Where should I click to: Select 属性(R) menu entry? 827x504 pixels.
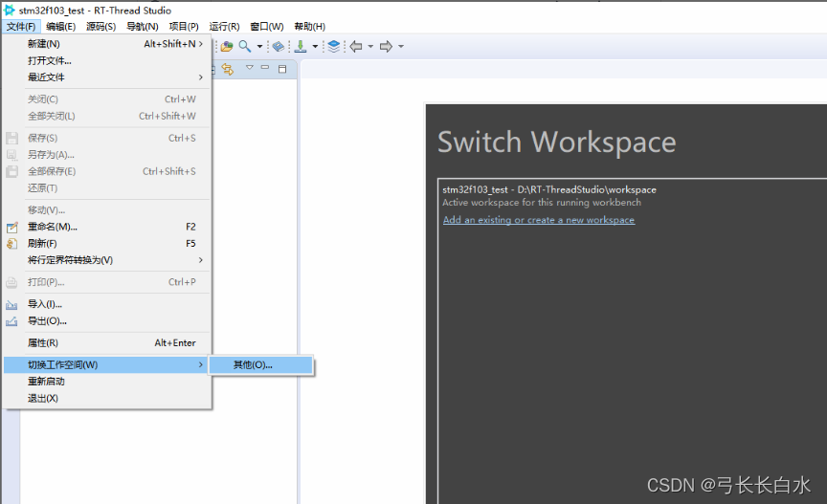click(x=107, y=343)
